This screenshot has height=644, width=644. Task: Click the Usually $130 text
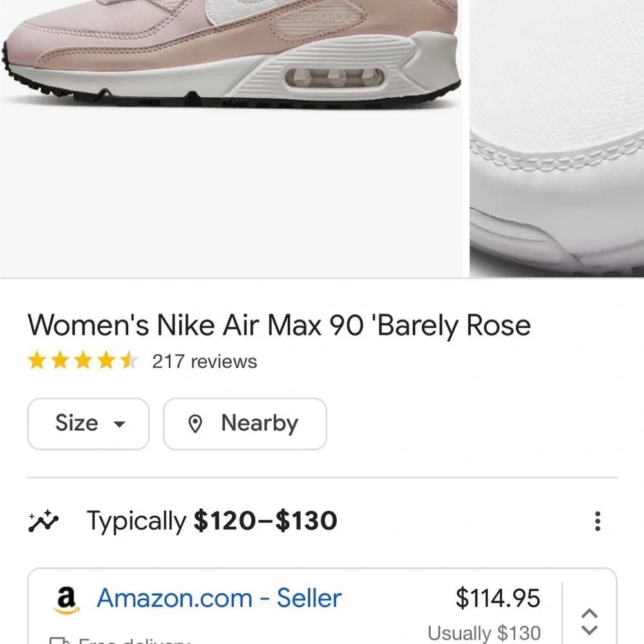(484, 632)
